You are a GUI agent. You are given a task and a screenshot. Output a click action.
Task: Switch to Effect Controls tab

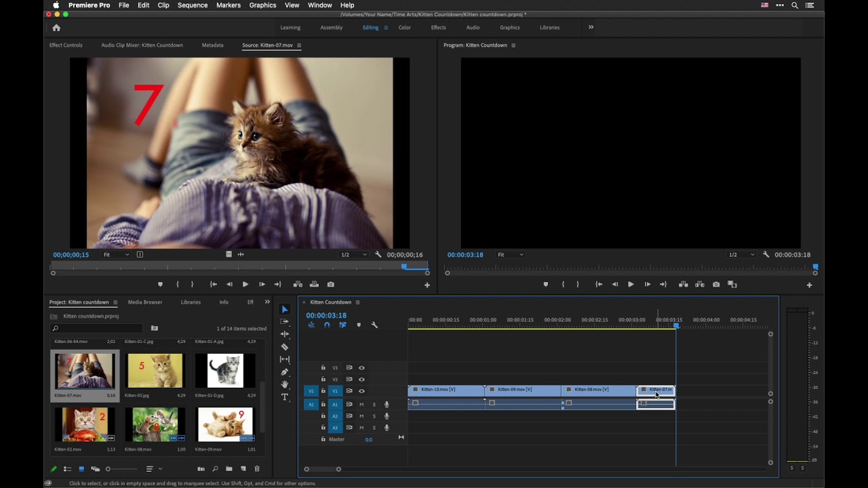click(x=66, y=45)
